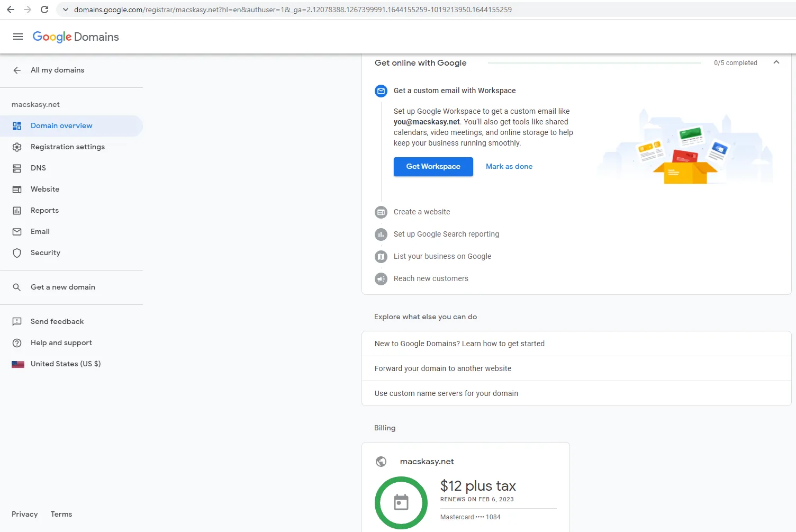Select the Get a custom email step heading
The image size is (796, 532).
455,91
